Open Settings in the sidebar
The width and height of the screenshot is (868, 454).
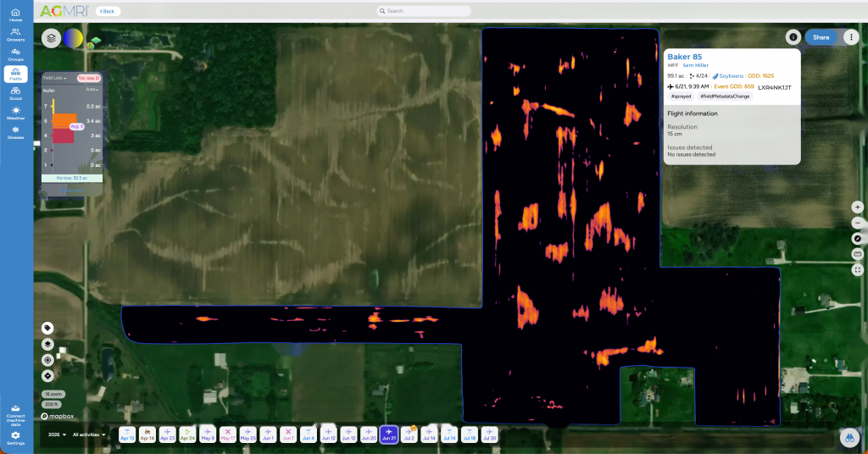[15, 438]
